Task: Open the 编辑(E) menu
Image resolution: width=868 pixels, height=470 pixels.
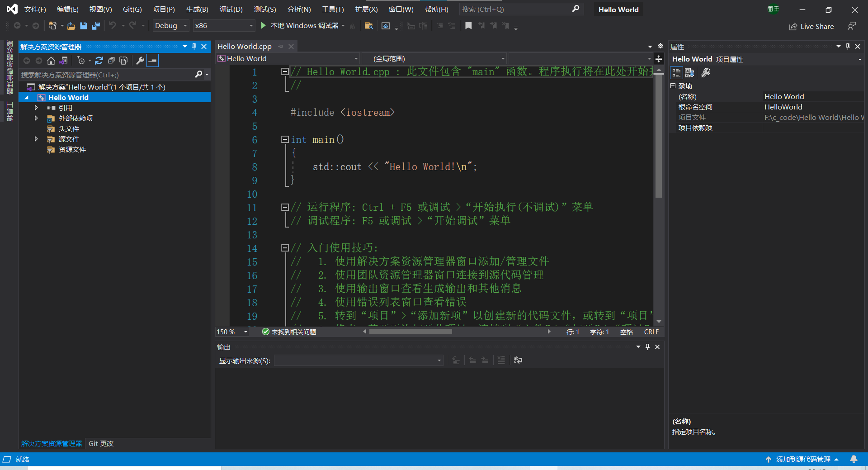Action: [x=67, y=9]
